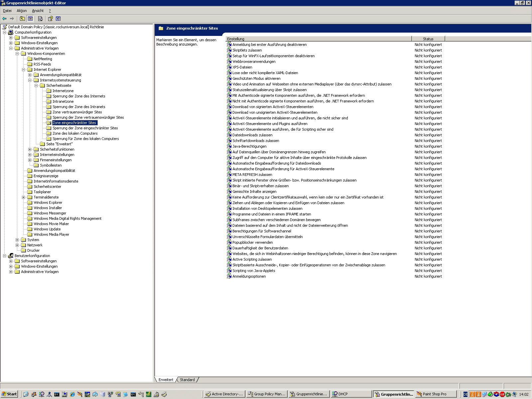The width and height of the screenshot is (532, 399).
Task: Click the setting icon beside 'Popupblocker verwenden'
Action: coord(229,242)
